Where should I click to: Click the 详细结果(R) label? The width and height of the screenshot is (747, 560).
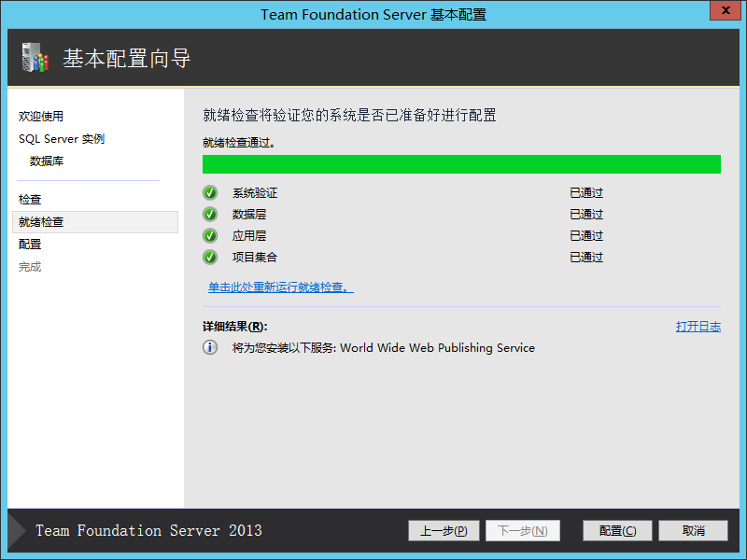235,326
